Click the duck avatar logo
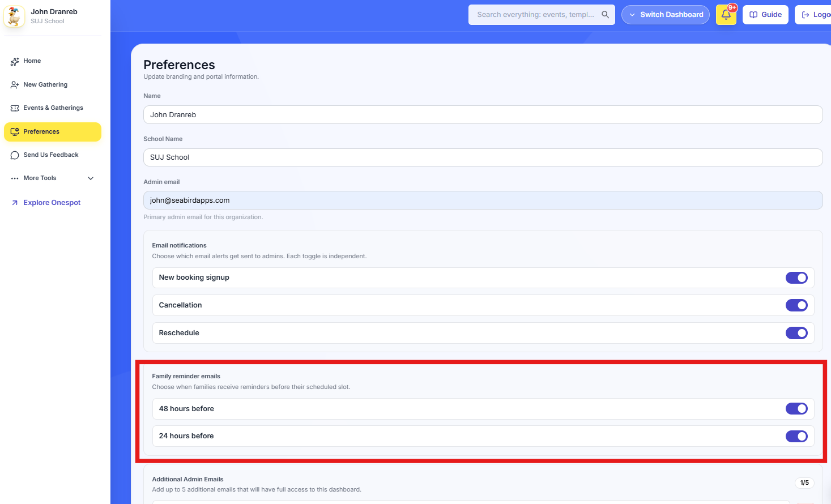 pyautogui.click(x=14, y=16)
